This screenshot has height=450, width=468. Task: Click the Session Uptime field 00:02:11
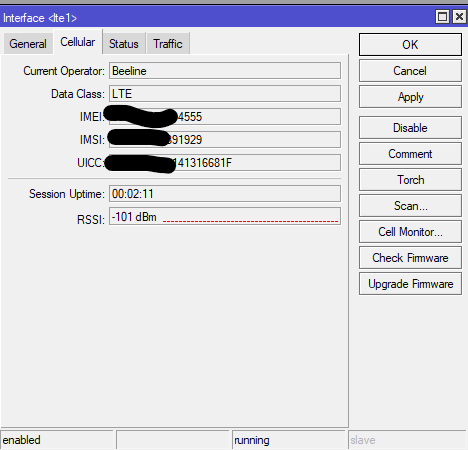point(225,194)
